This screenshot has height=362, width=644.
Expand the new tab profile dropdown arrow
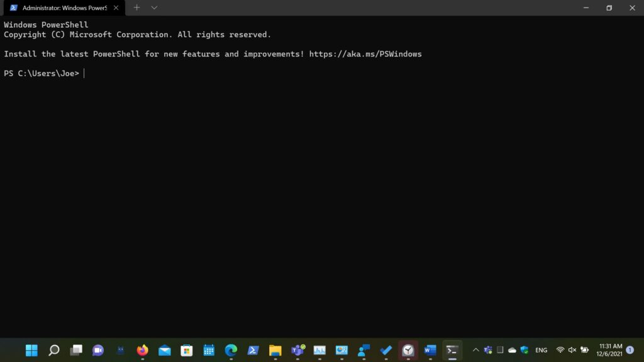(154, 8)
